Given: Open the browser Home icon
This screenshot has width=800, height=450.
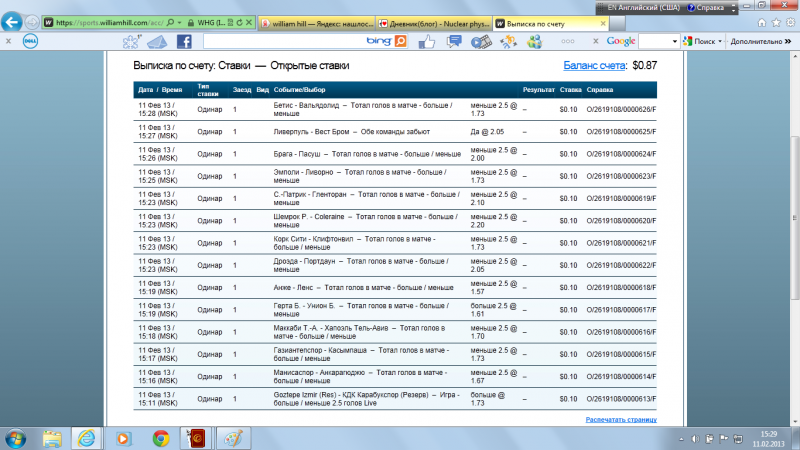Looking at the screenshot, I should point(762,22).
